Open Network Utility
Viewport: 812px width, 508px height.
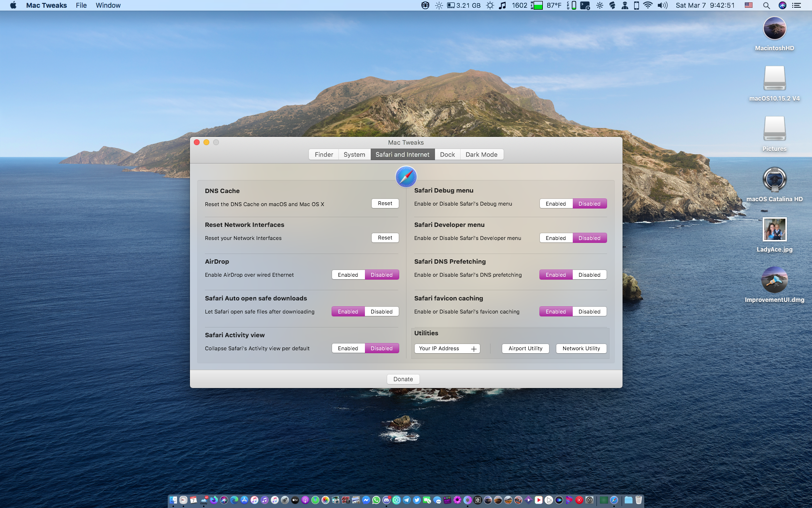tap(581, 348)
